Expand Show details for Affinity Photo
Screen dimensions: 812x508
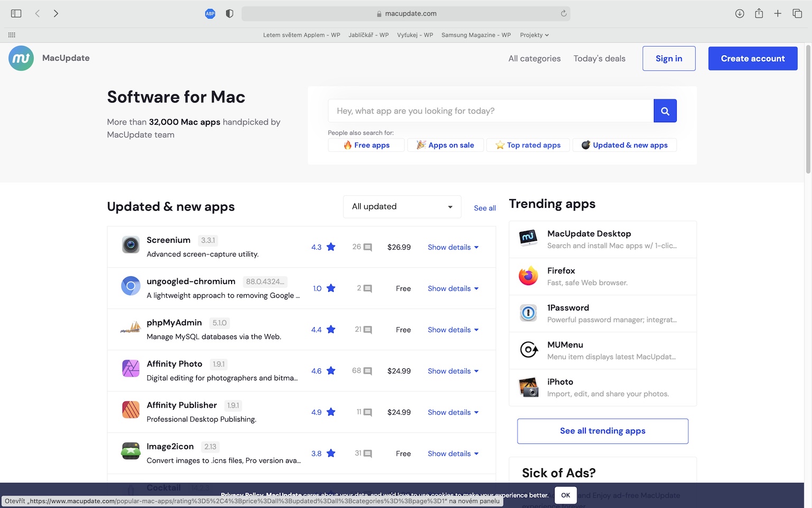click(x=453, y=371)
